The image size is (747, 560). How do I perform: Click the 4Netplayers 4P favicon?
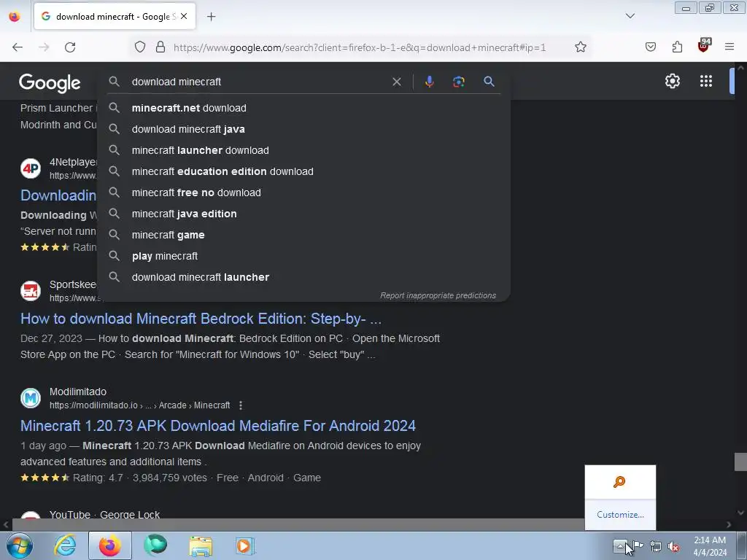click(31, 168)
